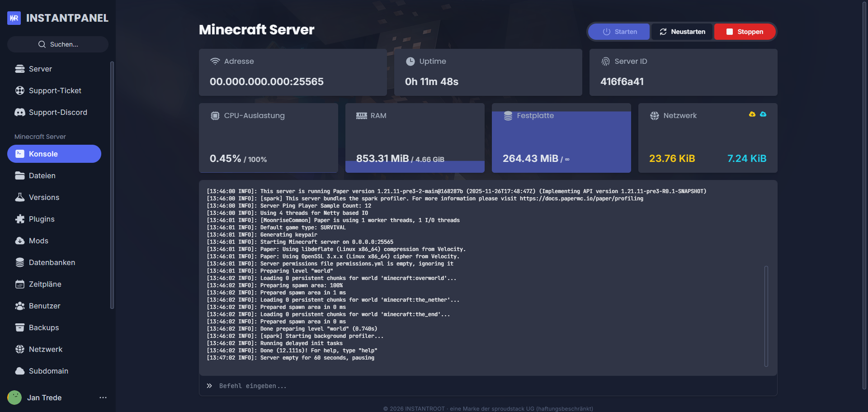868x412 pixels.
Task: Click the Versions flask icon
Action: click(x=20, y=197)
